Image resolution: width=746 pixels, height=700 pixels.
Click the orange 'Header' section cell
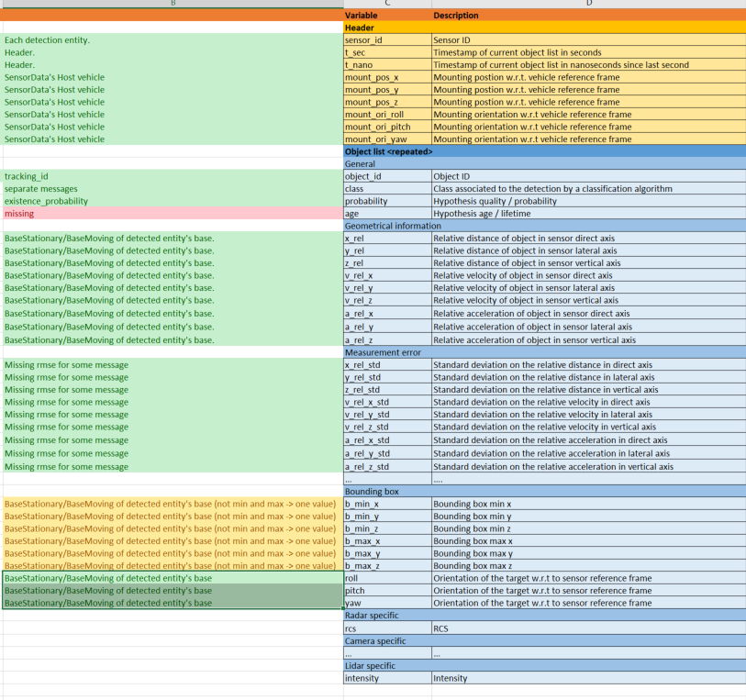pyautogui.click(x=545, y=28)
